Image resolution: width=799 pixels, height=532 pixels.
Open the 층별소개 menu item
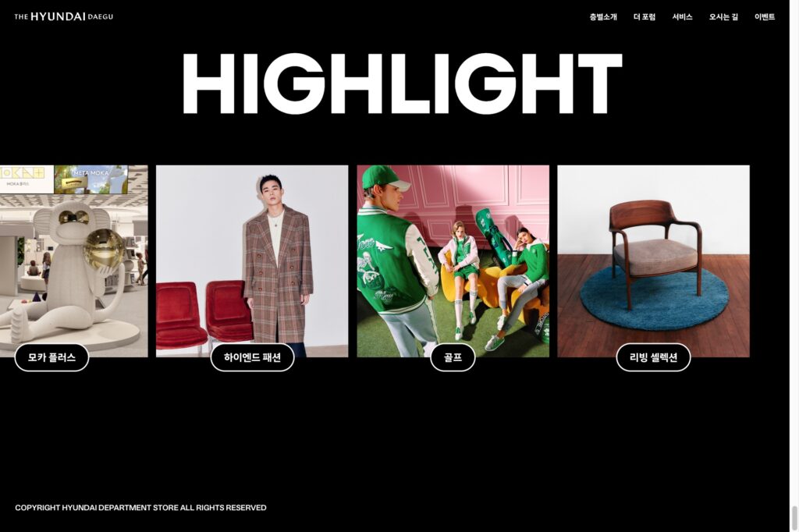[x=603, y=17]
